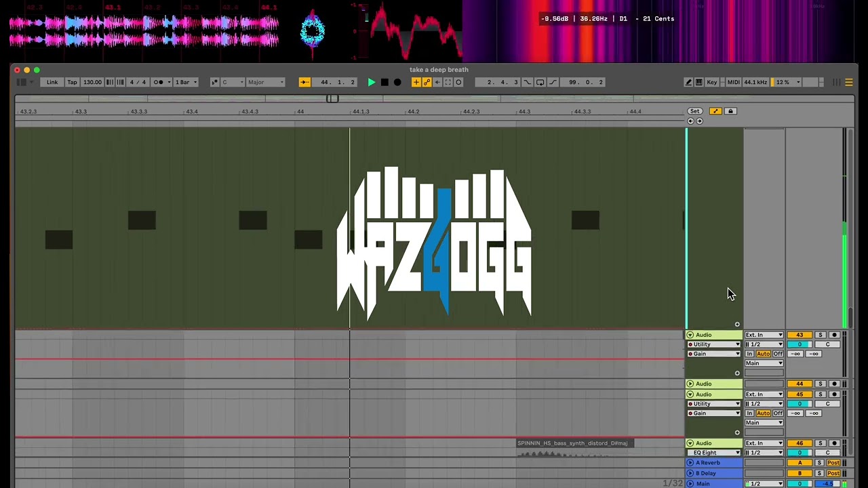Click the Link button

pos(52,82)
